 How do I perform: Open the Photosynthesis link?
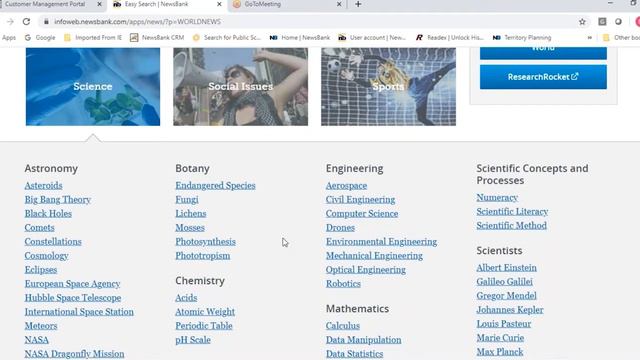coord(205,242)
